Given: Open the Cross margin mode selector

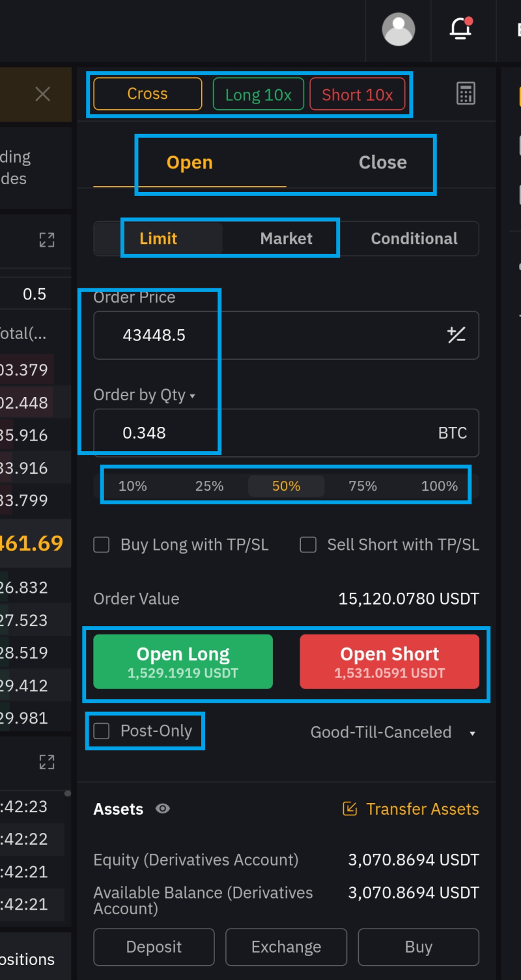Looking at the screenshot, I should click(148, 94).
